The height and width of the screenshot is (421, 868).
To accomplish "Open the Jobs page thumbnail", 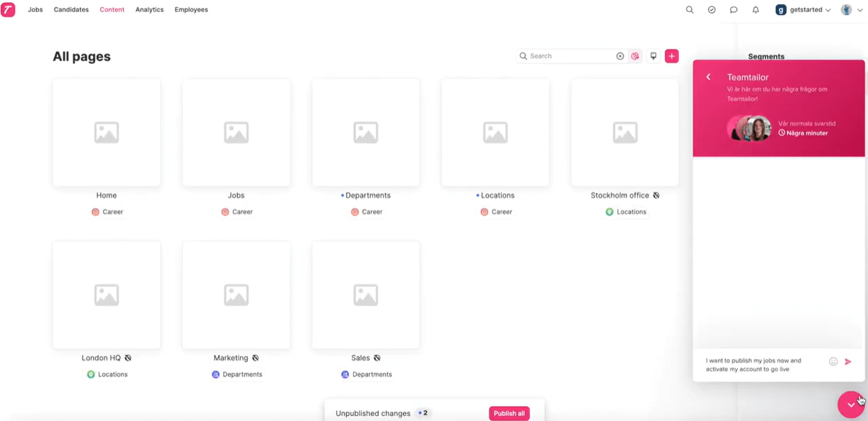I will (237, 132).
